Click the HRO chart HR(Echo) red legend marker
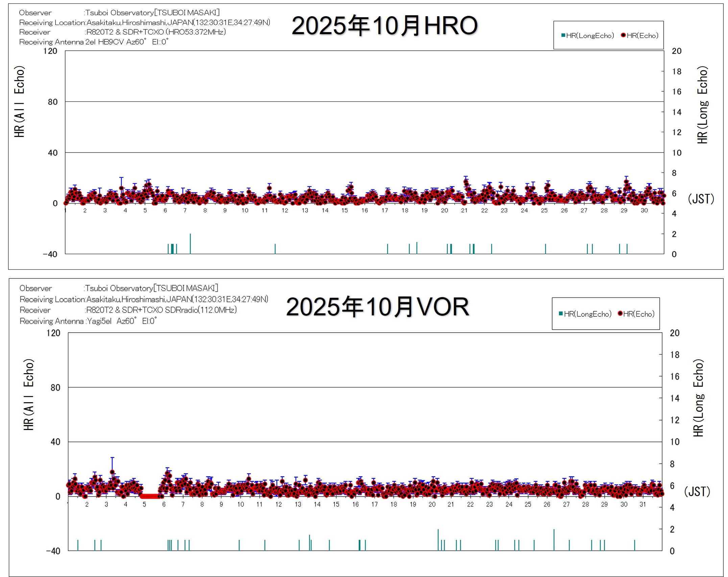This screenshot has width=728, height=577. [623, 35]
